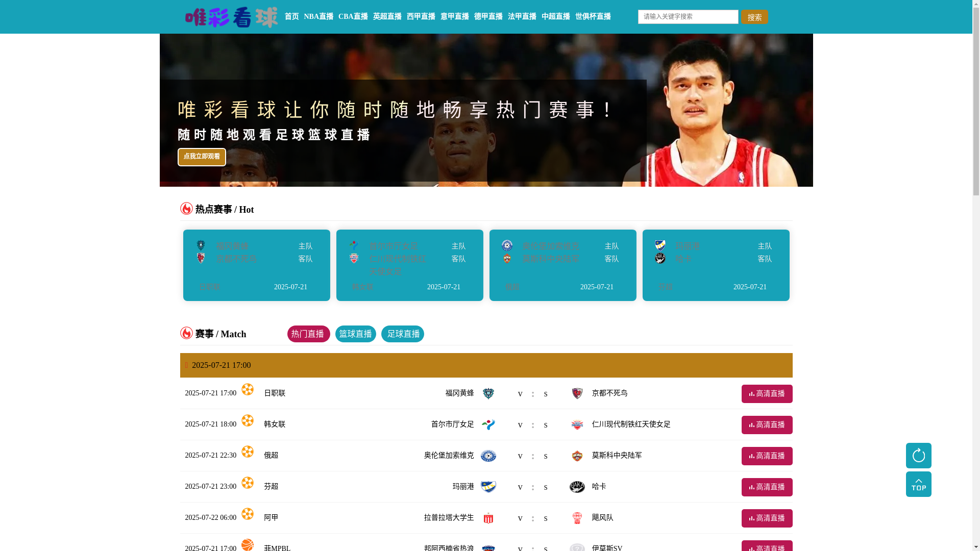Click 玛丽港 team crest in match list
Image resolution: width=980 pixels, height=551 pixels.
coord(488,487)
